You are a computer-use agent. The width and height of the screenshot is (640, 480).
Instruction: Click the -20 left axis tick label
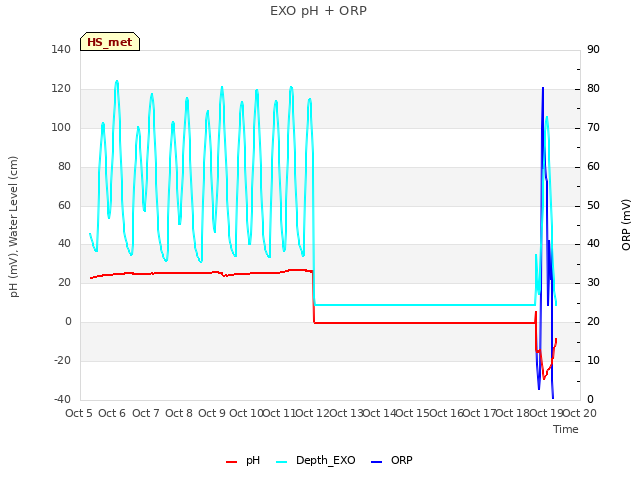click(62, 361)
